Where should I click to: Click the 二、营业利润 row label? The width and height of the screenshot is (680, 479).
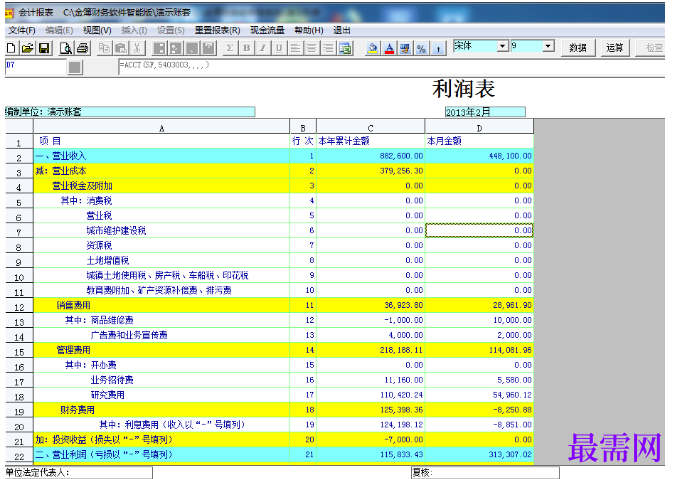162,455
